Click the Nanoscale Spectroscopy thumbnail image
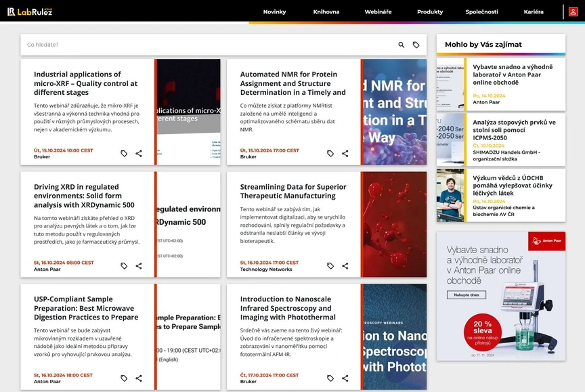Screen dimensions: 585x392 pyautogui.click(x=395, y=336)
